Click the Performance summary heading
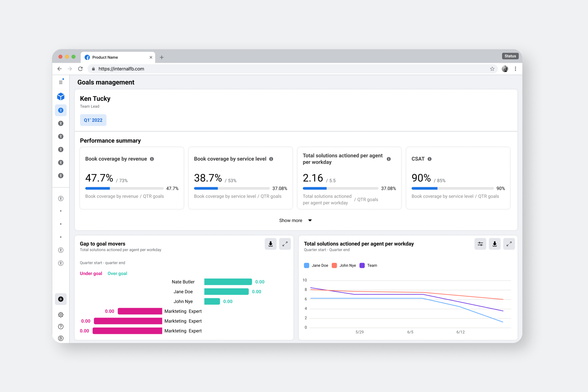The width and height of the screenshot is (588, 392). (110, 141)
